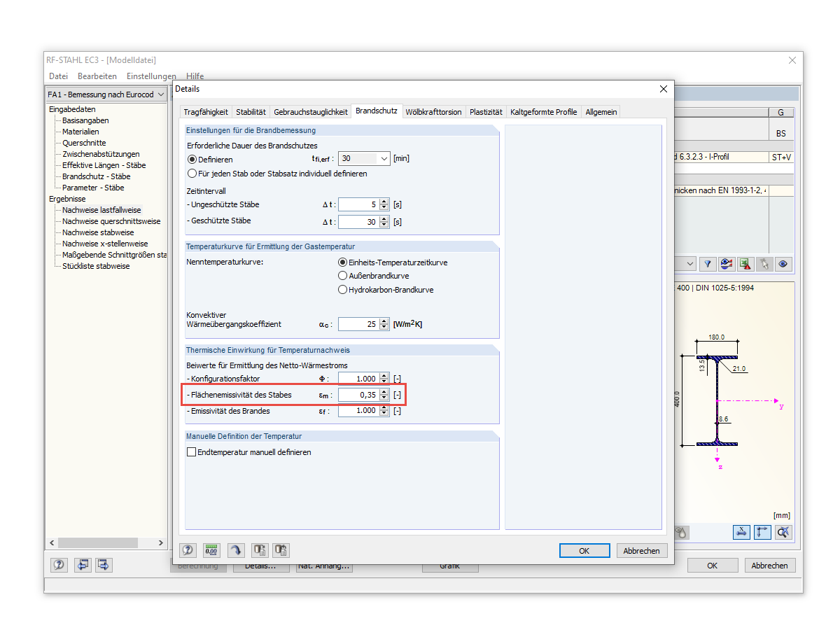Toggle the principal axes display icon
840x630 pixels.
pyautogui.click(x=762, y=532)
